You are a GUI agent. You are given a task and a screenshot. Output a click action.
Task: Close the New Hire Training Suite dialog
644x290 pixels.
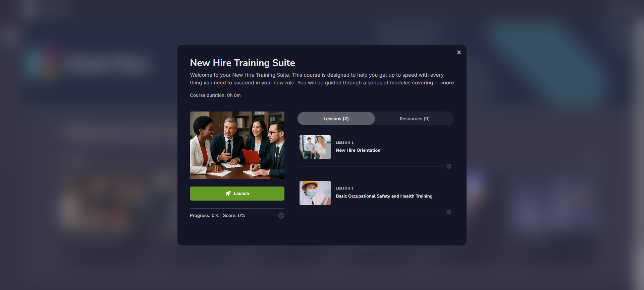pos(459,53)
